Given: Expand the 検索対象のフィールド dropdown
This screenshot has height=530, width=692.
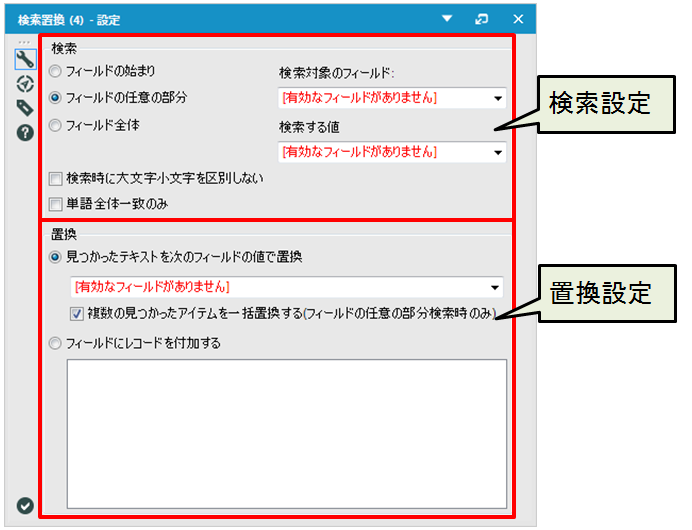Looking at the screenshot, I should [497, 98].
